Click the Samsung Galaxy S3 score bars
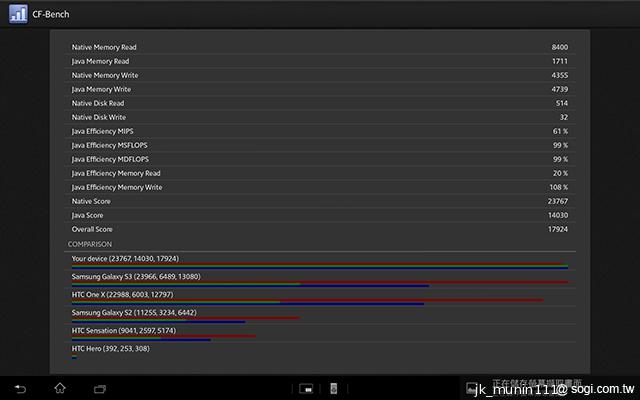 click(x=320, y=284)
